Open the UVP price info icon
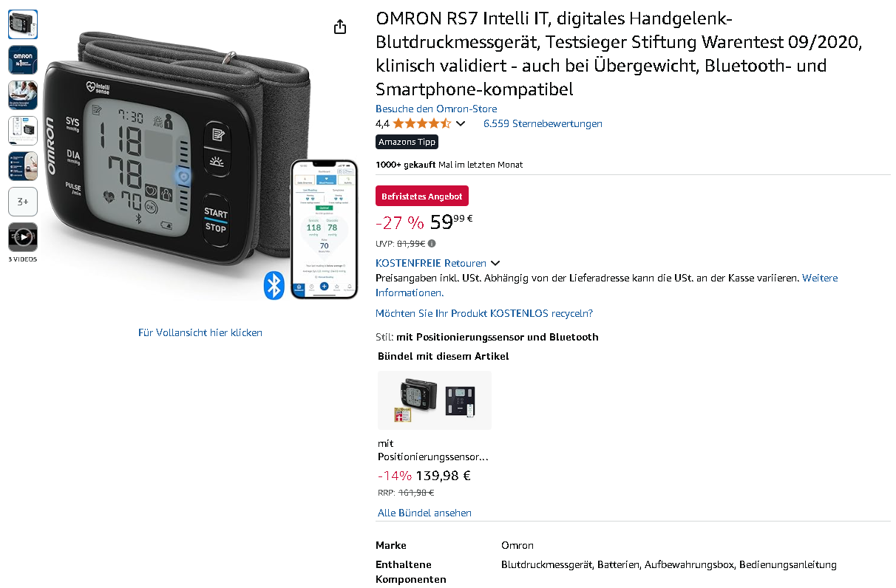The width and height of the screenshot is (896, 588). click(432, 243)
